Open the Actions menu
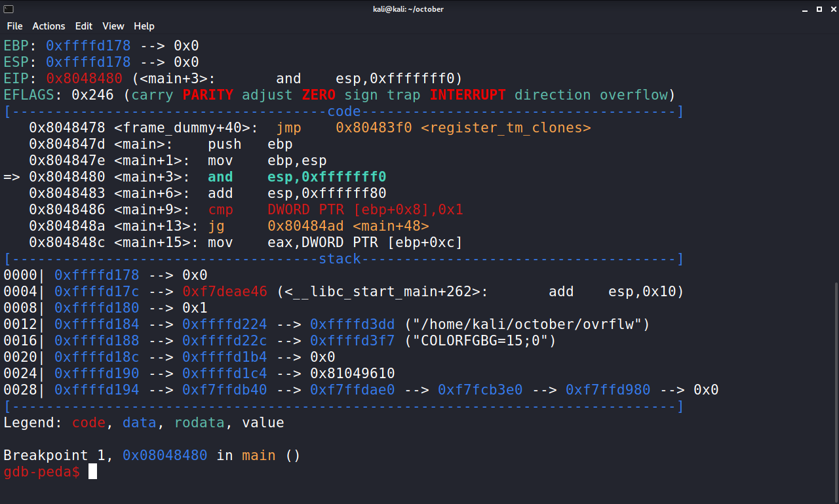Image resolution: width=839 pixels, height=504 pixels. [x=49, y=26]
